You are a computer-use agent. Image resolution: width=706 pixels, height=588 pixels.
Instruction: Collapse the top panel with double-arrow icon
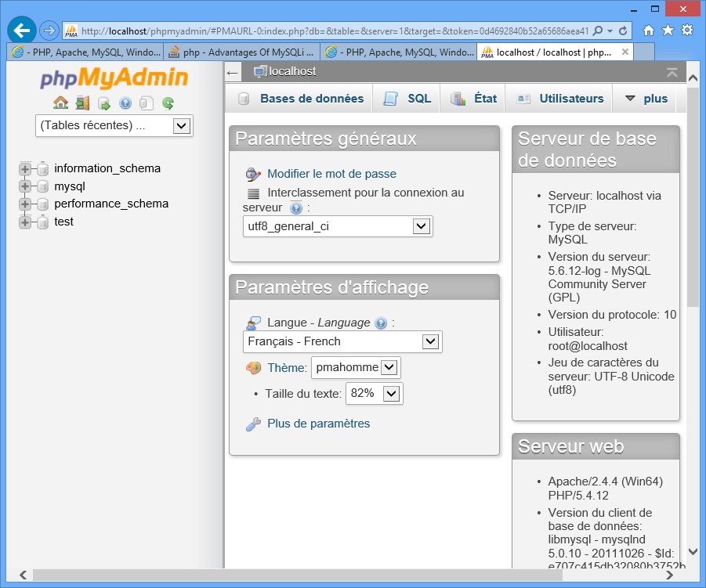[x=672, y=72]
